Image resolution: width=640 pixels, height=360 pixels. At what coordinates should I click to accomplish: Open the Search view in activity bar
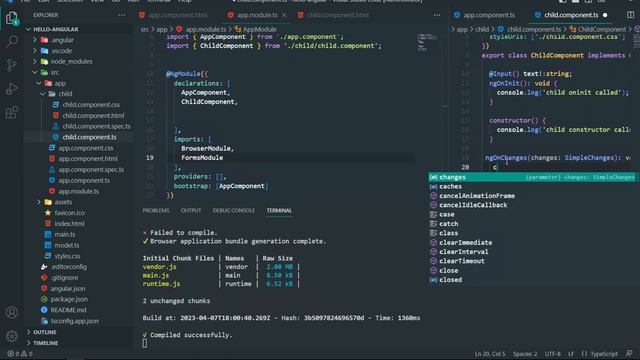click(x=12, y=41)
